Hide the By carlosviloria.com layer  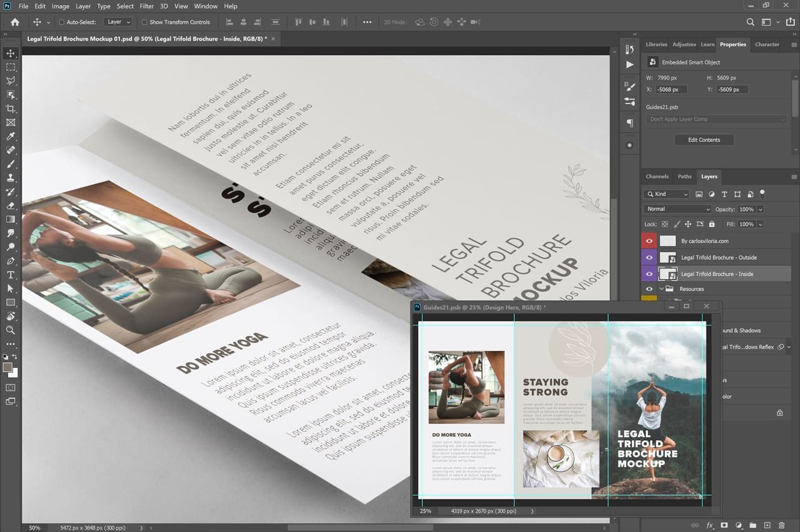pyautogui.click(x=649, y=241)
